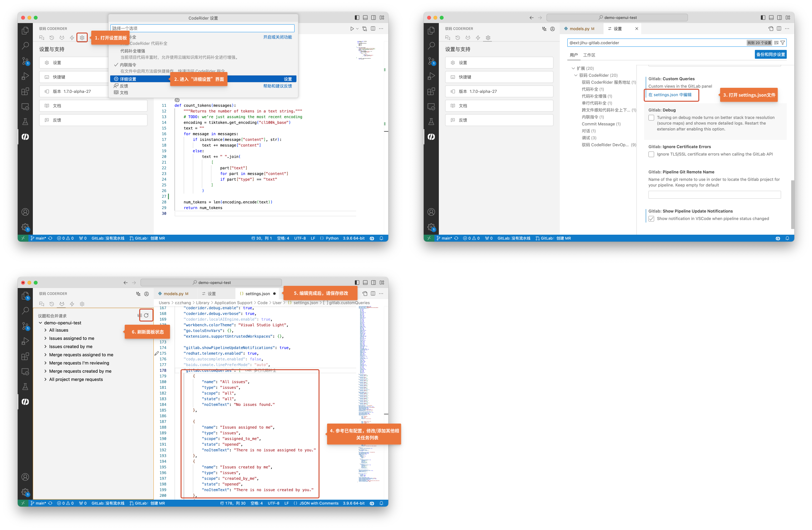Check Ignore Certificate Errors option
The width and height of the screenshot is (812, 530).
651,154
